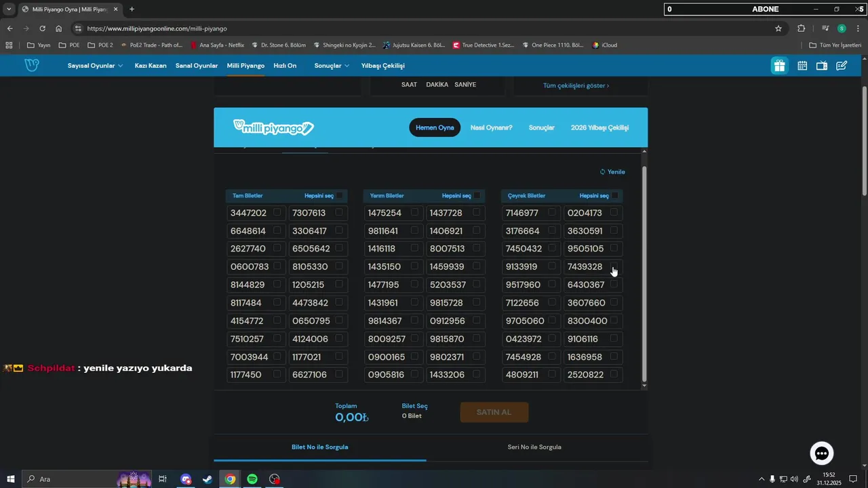Check Hepsini seç for Çeyrek Biletler
Screen dimensions: 868x488
coord(615,196)
